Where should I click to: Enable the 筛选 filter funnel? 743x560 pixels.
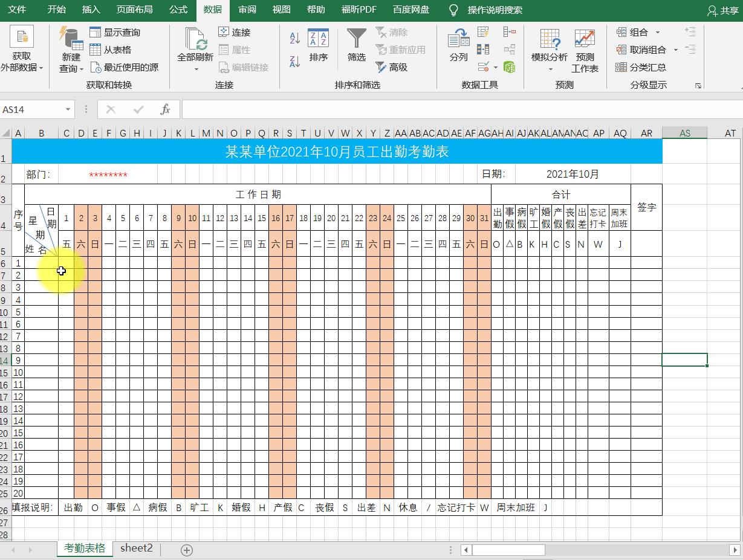[356, 46]
